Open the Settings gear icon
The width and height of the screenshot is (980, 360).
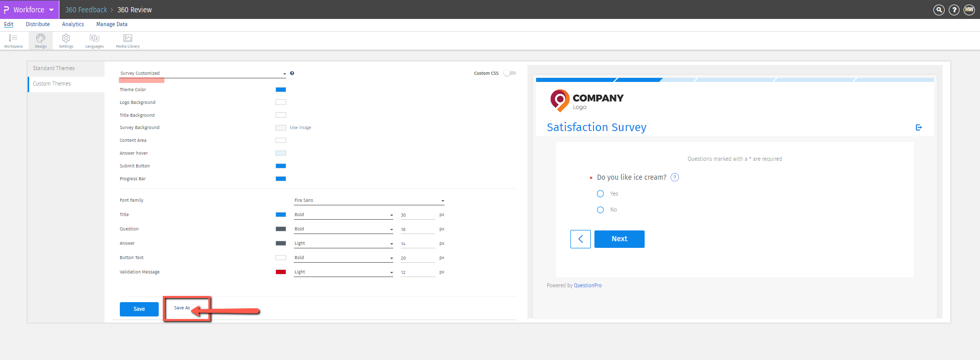pos(66,40)
